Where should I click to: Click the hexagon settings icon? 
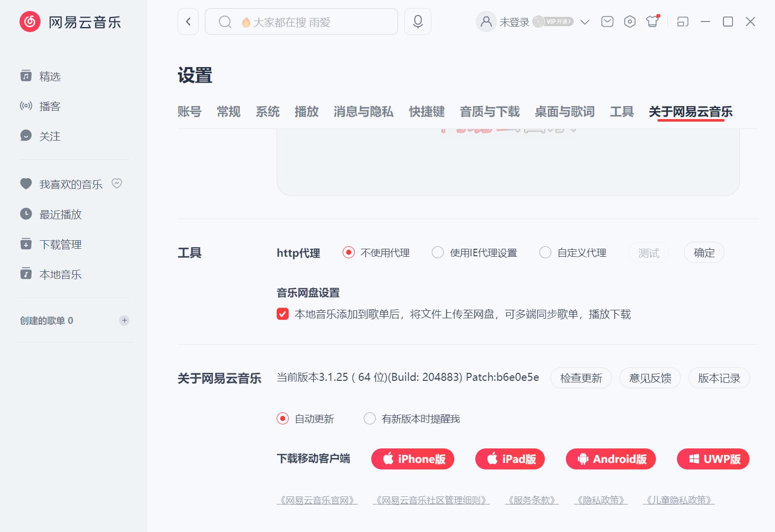(x=630, y=22)
